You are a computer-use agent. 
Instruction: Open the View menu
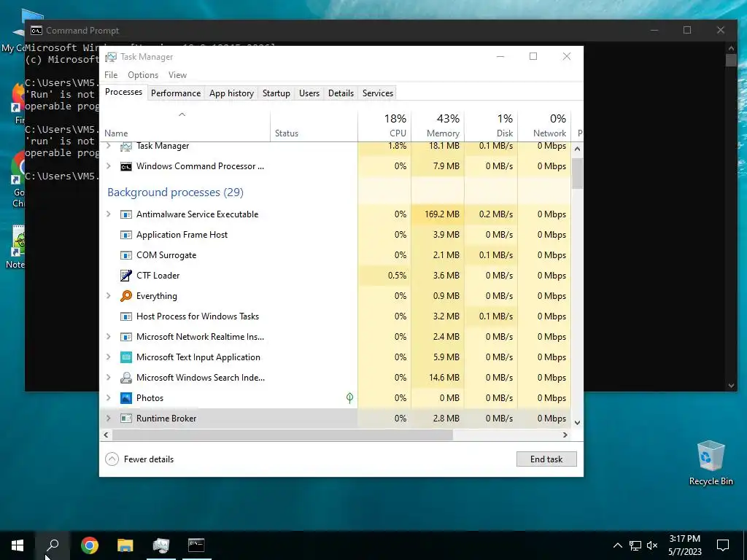coord(177,75)
